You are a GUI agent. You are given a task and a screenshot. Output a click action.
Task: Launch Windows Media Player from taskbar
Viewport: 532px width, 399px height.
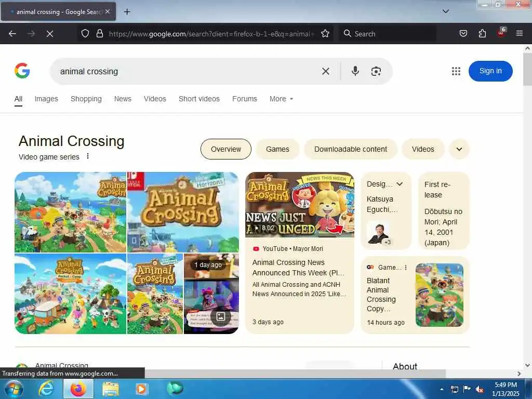click(x=141, y=389)
